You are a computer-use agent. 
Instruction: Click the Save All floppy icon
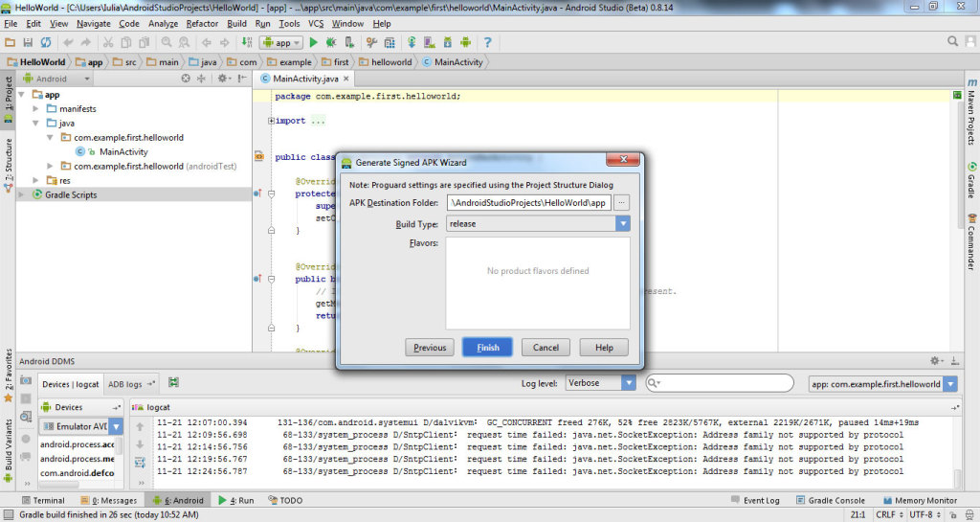tap(28, 42)
